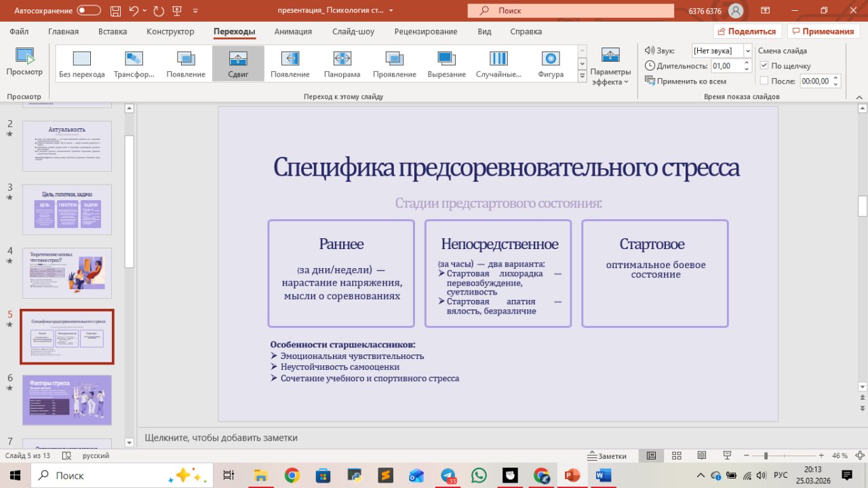Open the Конструктор tab
This screenshot has width=868, height=488.
click(x=170, y=31)
